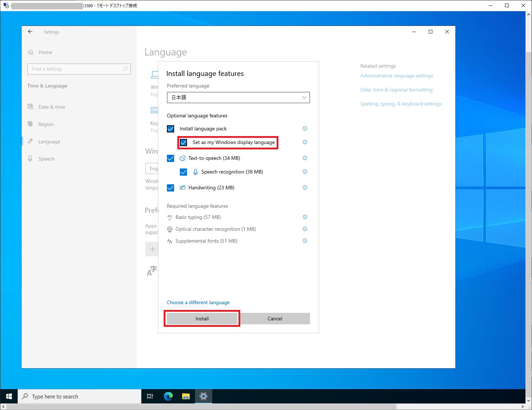Click the plus icon to add a language

click(x=152, y=249)
